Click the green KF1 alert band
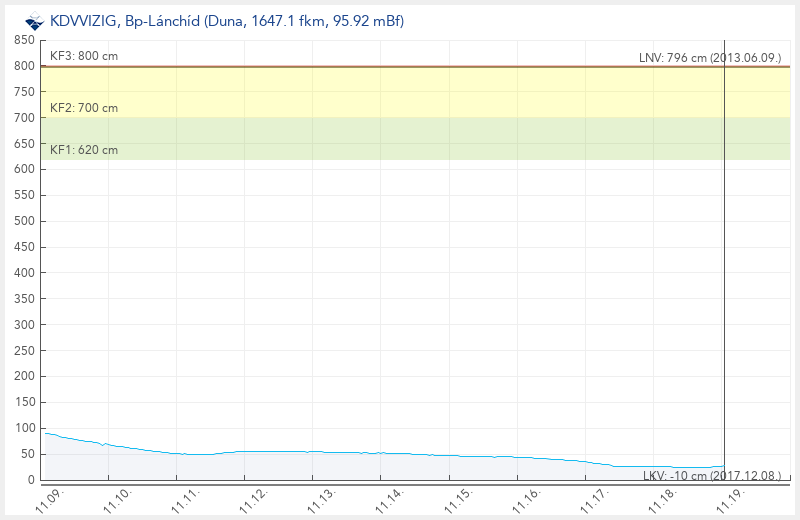This screenshot has width=800, height=520. pyautogui.click(x=400, y=138)
